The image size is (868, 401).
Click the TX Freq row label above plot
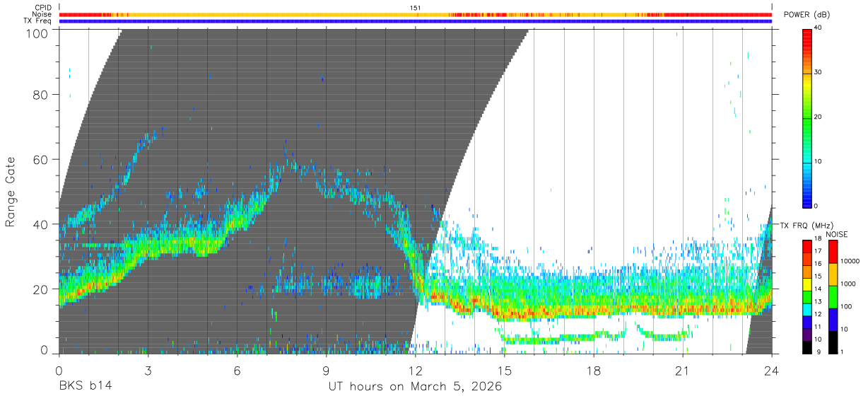pyautogui.click(x=37, y=21)
